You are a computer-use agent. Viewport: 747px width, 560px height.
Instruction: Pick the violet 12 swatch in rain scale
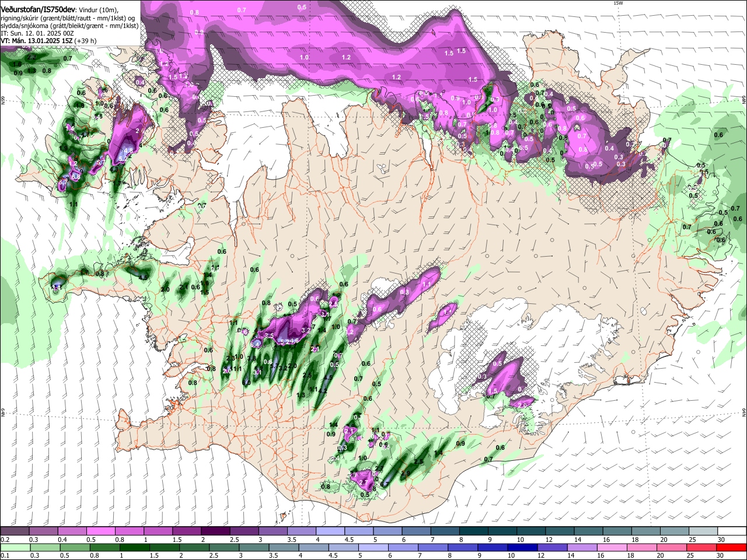tap(552, 547)
